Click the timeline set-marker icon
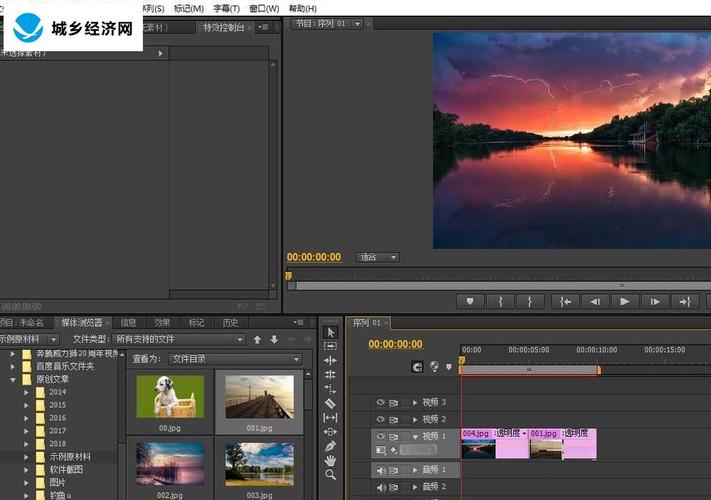This screenshot has width=711, height=500. (x=434, y=366)
